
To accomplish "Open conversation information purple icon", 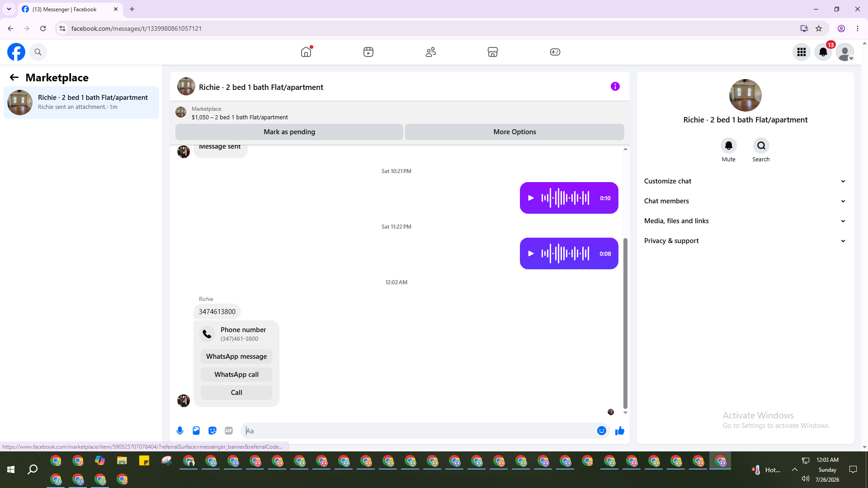I will 615,86.
